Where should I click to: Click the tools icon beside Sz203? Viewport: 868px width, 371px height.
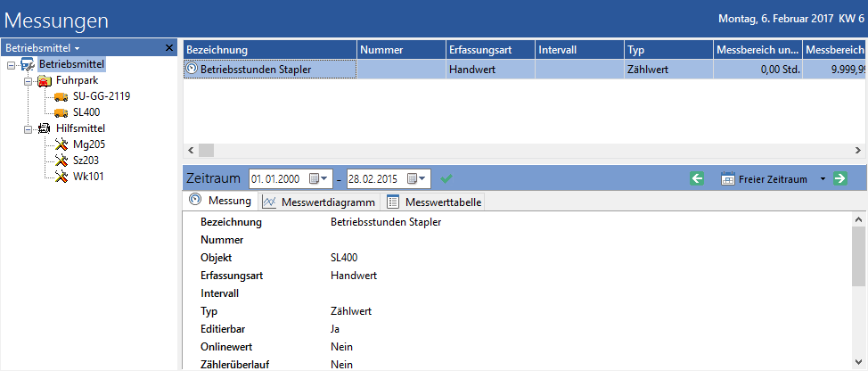[x=61, y=161]
